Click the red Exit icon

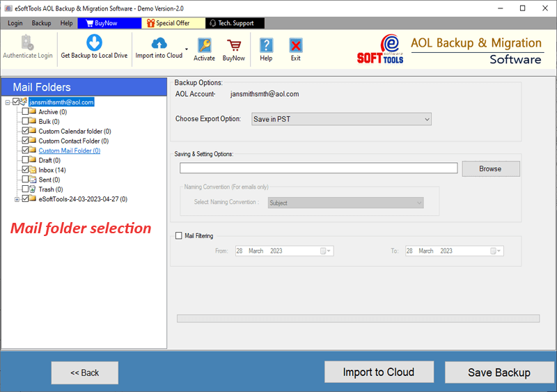tap(295, 45)
